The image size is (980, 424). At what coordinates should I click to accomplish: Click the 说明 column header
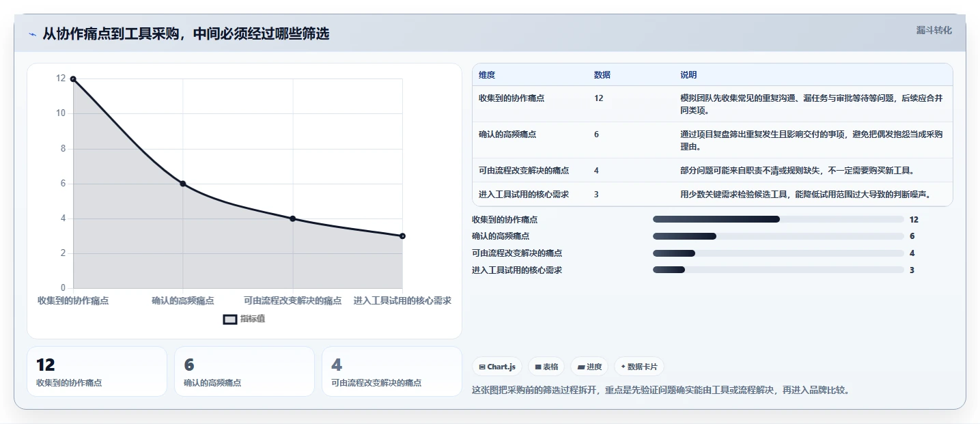pyautogui.click(x=688, y=75)
